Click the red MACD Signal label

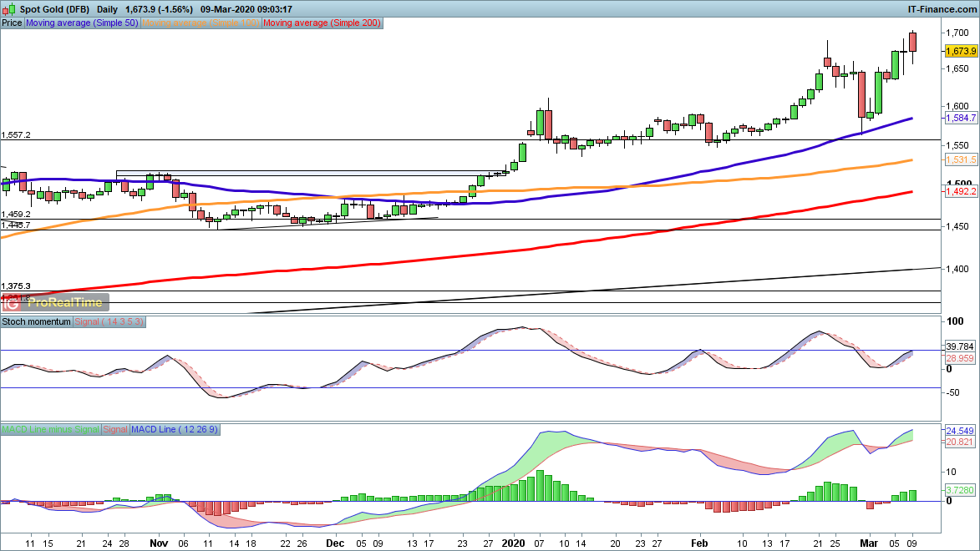(x=115, y=430)
